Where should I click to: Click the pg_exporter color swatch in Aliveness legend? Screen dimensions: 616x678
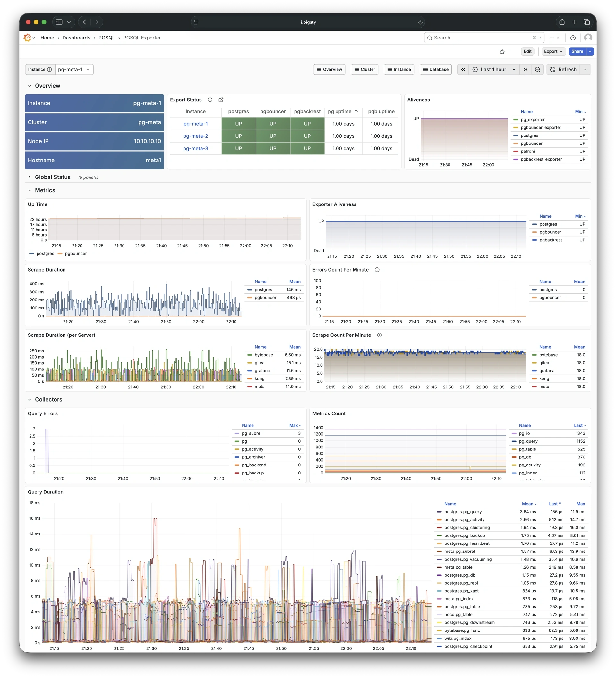(515, 120)
